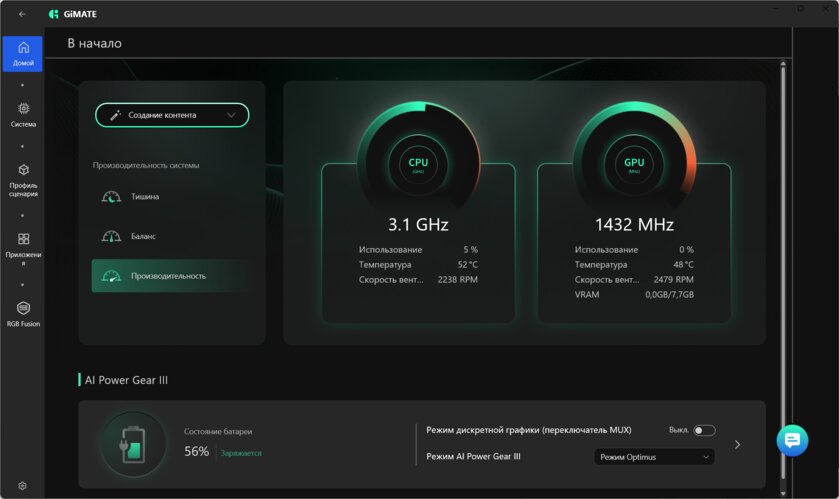Click the CPU temperature 52 °C value
839x499 pixels.
(x=468, y=265)
